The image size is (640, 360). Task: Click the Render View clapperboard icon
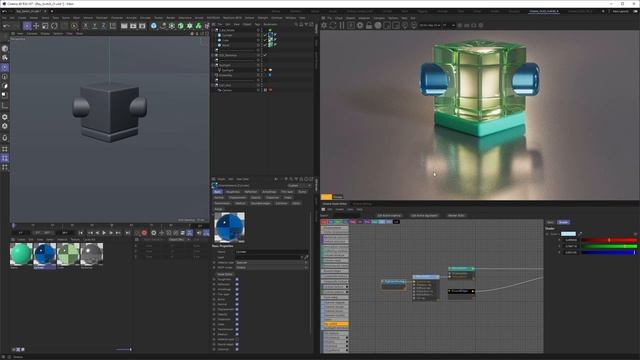(124, 26)
